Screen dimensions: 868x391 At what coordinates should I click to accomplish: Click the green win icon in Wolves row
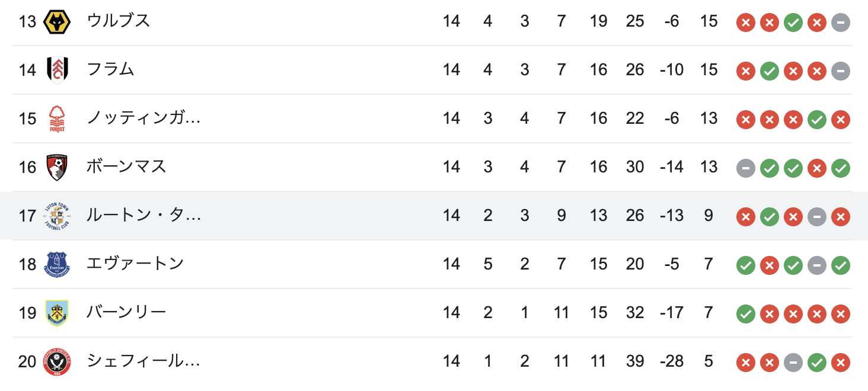[x=793, y=23]
